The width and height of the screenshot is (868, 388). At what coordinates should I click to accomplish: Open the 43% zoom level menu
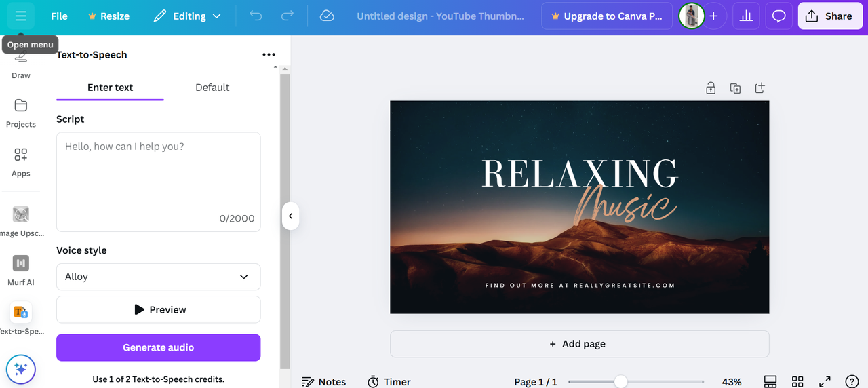[x=732, y=382]
